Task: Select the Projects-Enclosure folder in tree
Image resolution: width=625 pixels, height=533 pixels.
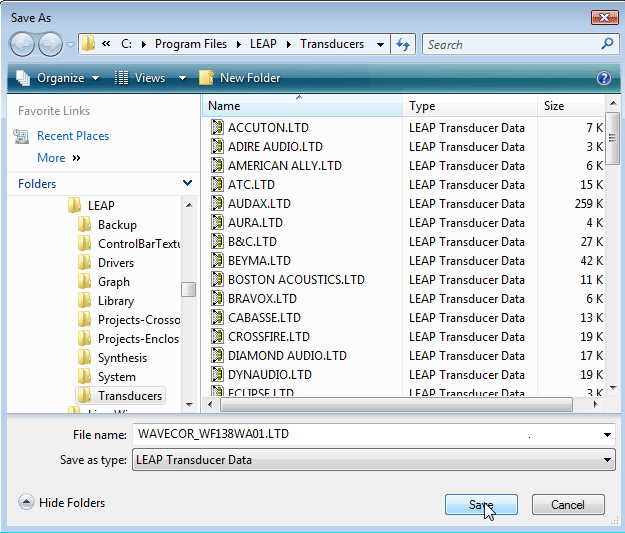Action: tap(129, 339)
